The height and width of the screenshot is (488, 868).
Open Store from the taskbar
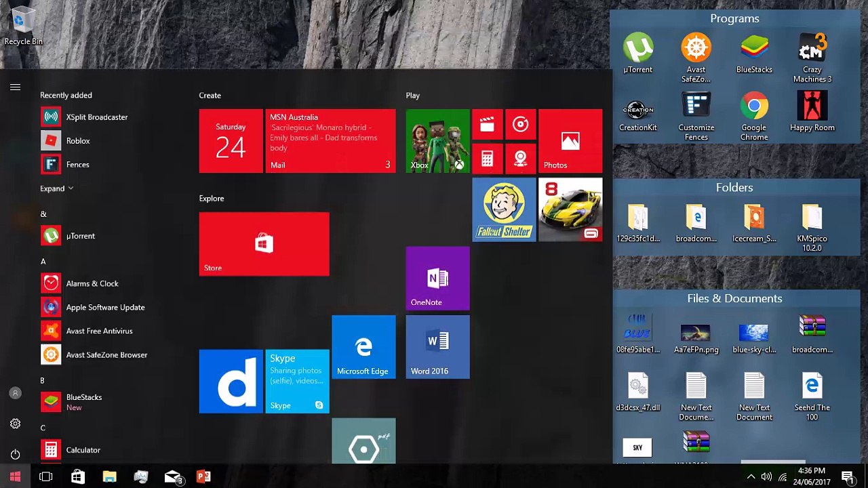[x=78, y=477]
